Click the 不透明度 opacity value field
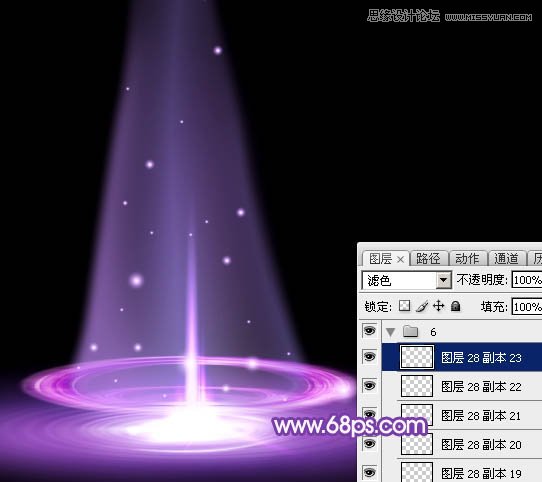This screenshot has height=482, width=542. [x=527, y=280]
